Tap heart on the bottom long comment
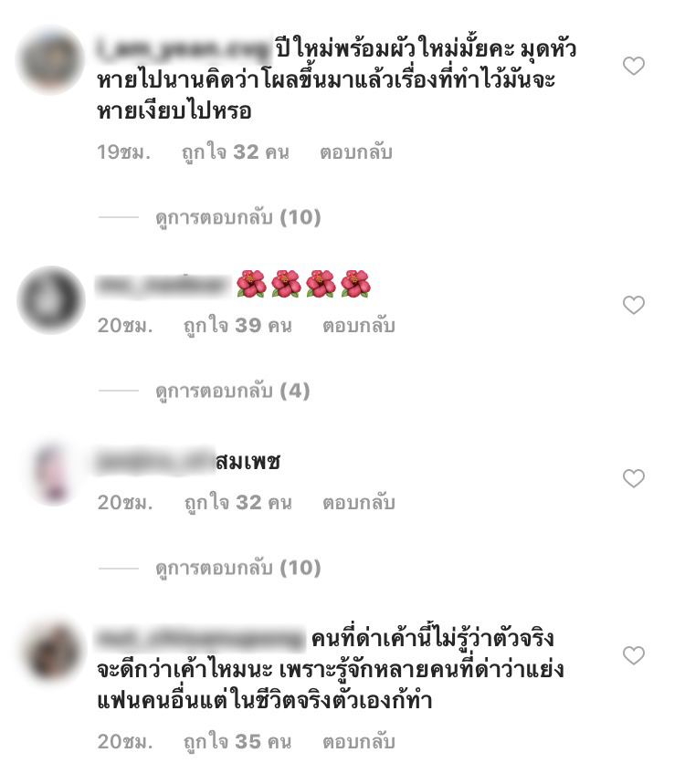 [634, 655]
